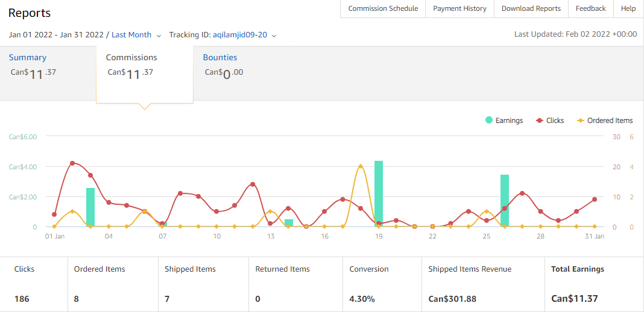Image resolution: width=644 pixels, height=312 pixels.
Task: Switch to the Summary tab
Action: [x=28, y=57]
